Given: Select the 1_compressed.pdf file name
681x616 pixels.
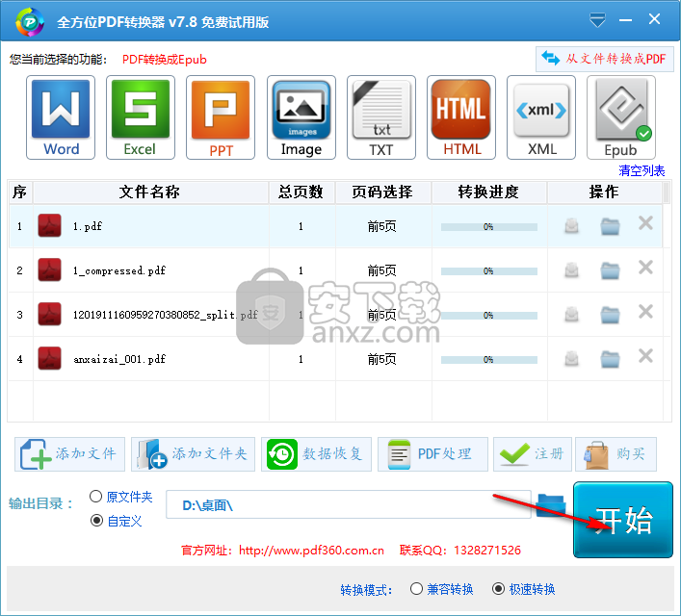Looking at the screenshot, I should [119, 270].
